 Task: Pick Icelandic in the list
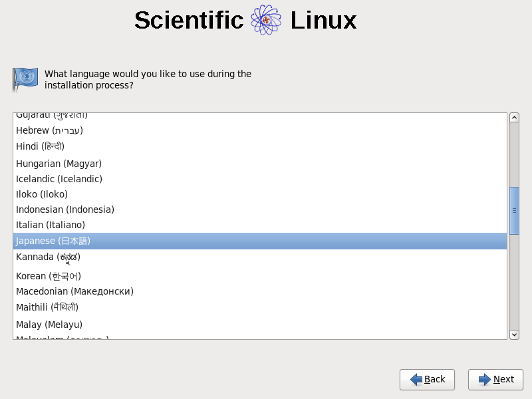[x=59, y=179]
